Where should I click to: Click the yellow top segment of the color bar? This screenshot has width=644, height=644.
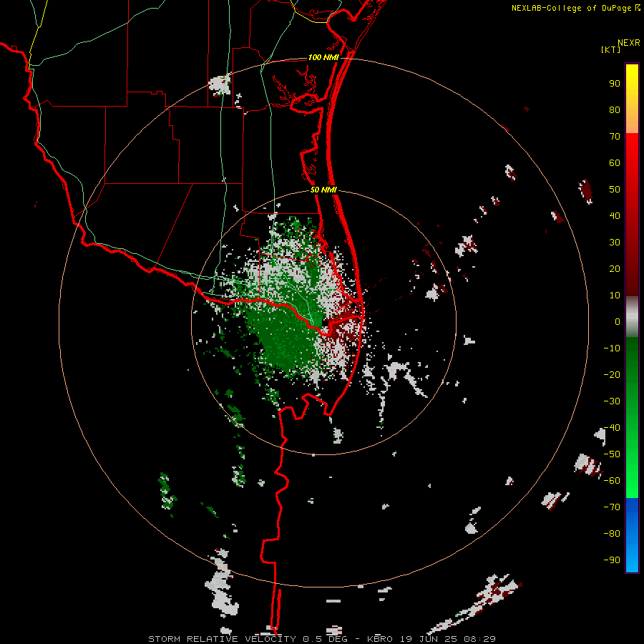[632, 99]
